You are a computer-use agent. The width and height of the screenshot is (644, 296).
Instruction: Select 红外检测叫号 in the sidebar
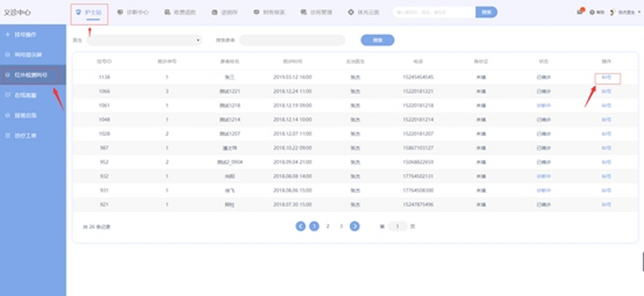pyautogui.click(x=33, y=75)
